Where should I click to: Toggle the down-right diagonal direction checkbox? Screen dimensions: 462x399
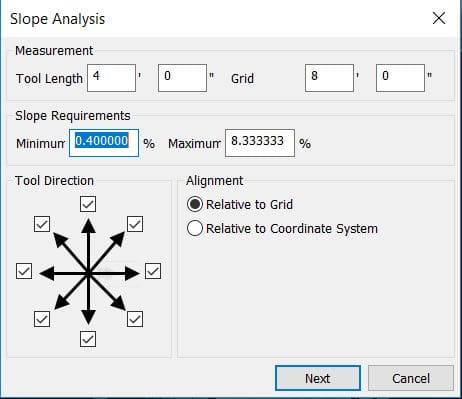(x=135, y=319)
